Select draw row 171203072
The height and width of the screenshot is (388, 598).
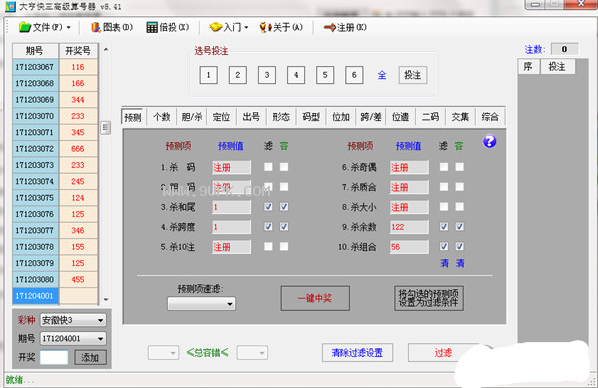(55, 148)
